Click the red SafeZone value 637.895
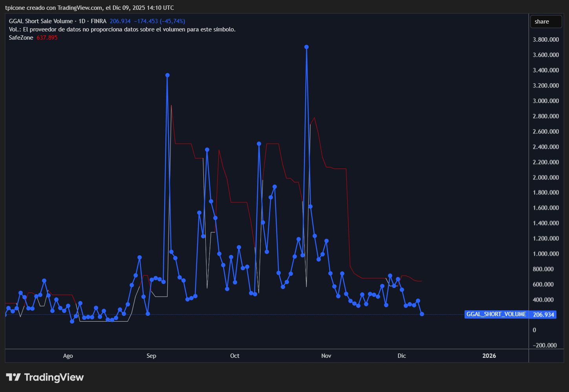 click(47, 37)
